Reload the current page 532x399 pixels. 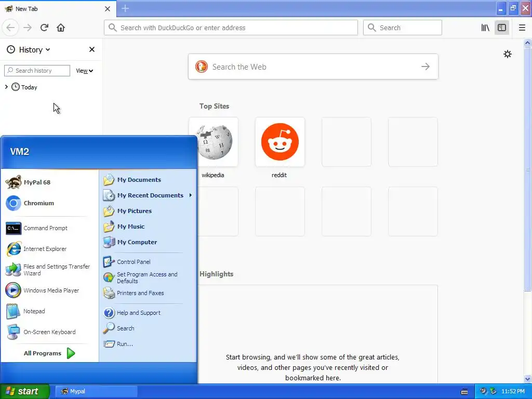click(x=44, y=28)
